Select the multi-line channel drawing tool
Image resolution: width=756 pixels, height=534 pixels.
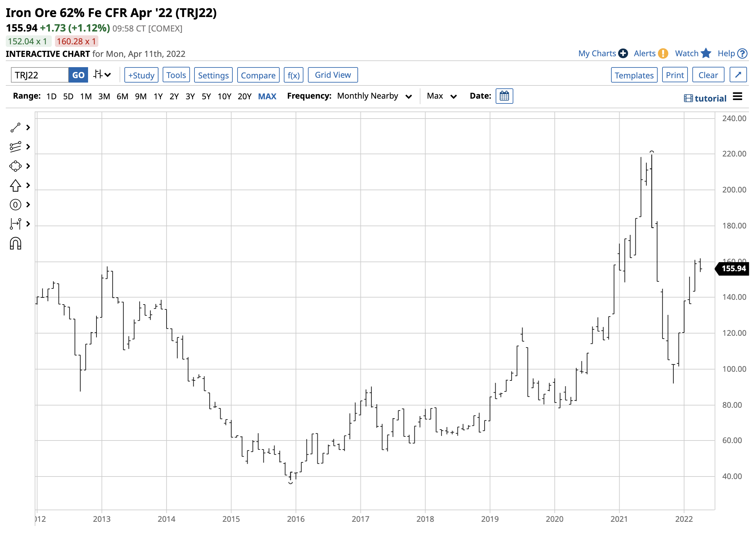coord(15,147)
